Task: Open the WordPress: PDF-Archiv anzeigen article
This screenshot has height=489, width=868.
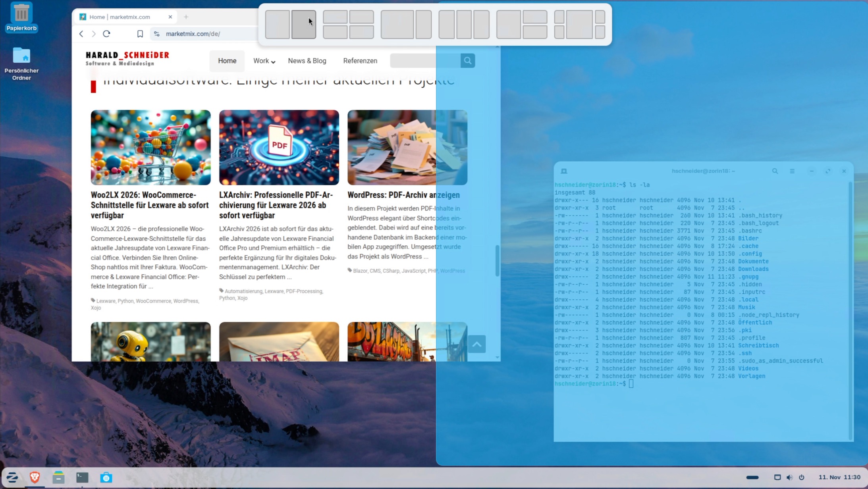Action: coord(403,195)
